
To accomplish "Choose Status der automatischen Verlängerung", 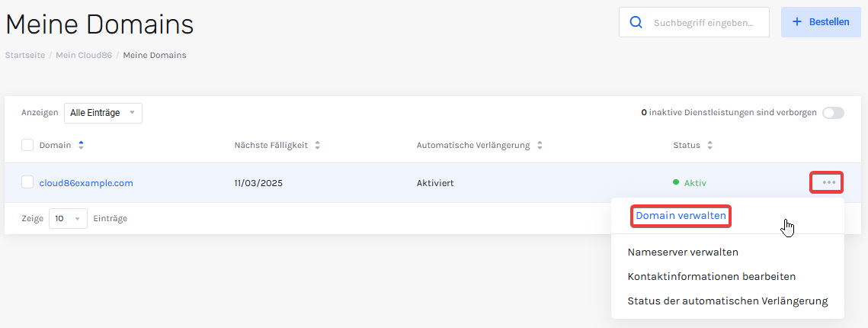I will click(727, 301).
